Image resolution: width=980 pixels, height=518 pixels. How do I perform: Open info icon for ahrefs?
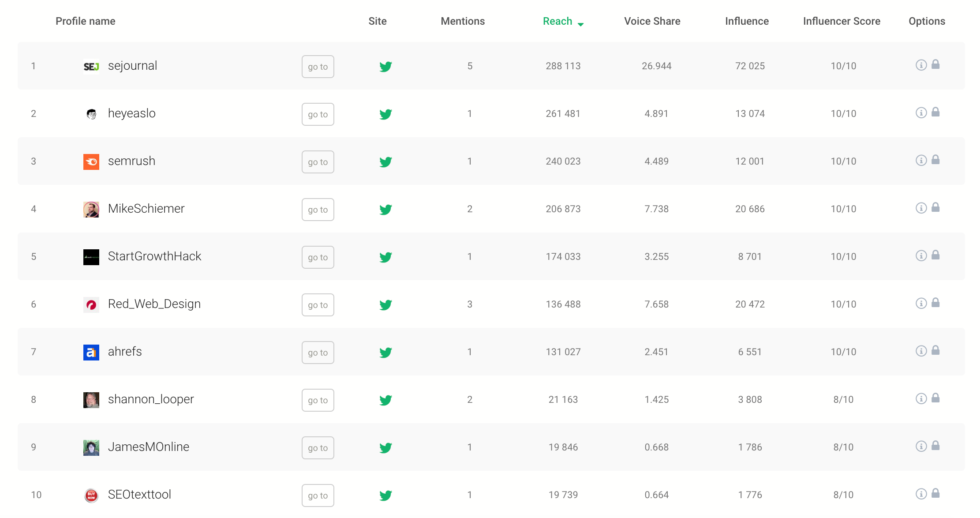pyautogui.click(x=921, y=351)
